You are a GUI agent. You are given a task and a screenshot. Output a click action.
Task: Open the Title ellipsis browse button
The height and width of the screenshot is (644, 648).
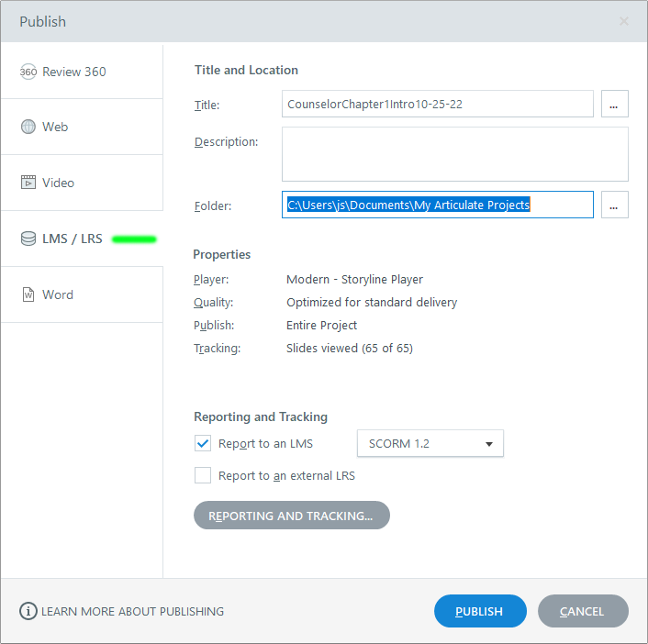pos(614,105)
